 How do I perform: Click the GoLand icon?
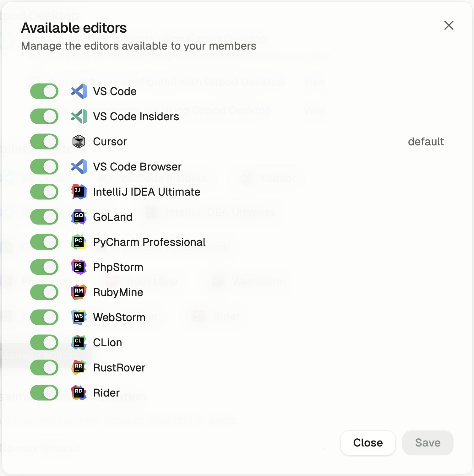point(79,217)
